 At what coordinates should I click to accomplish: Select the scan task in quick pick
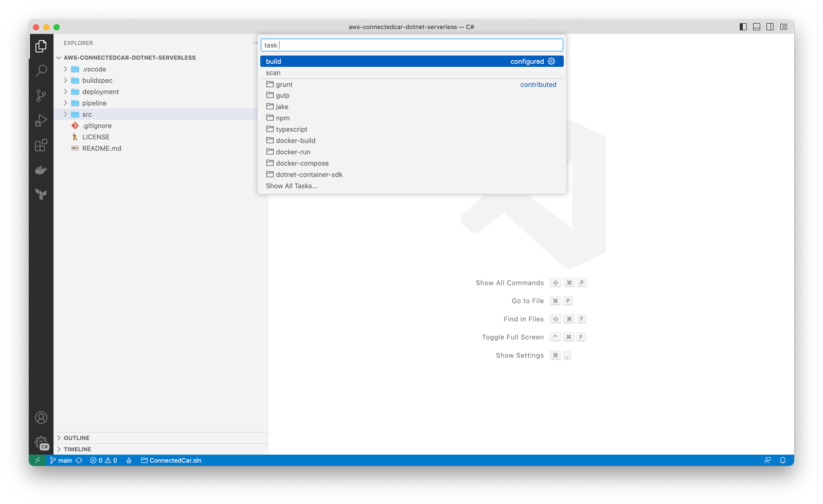tap(412, 73)
